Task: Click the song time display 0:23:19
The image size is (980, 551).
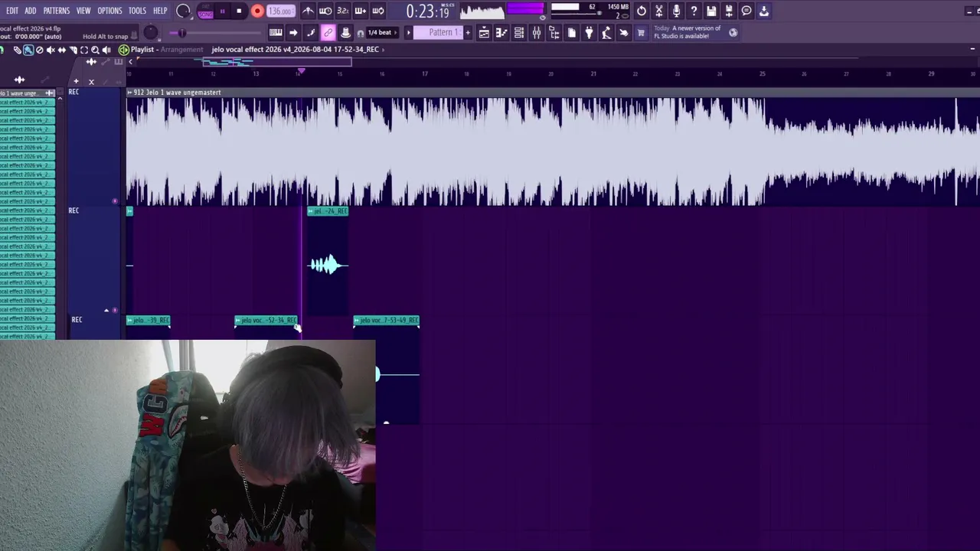Action: pos(427,11)
